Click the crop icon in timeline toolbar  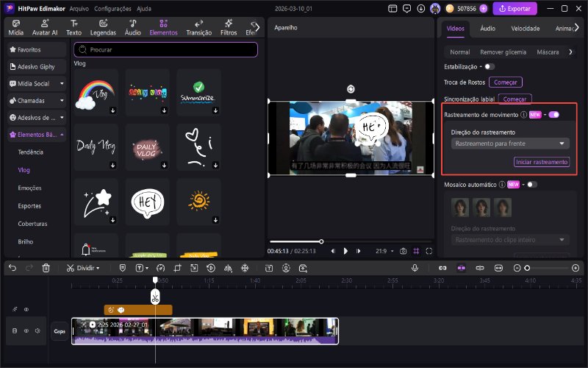177,268
